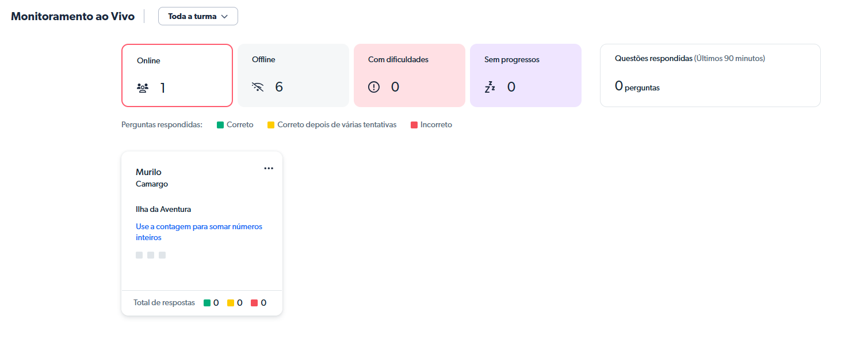Screen dimensions: 868x353
Task: Open the Toda a turma dropdown
Action: click(198, 16)
